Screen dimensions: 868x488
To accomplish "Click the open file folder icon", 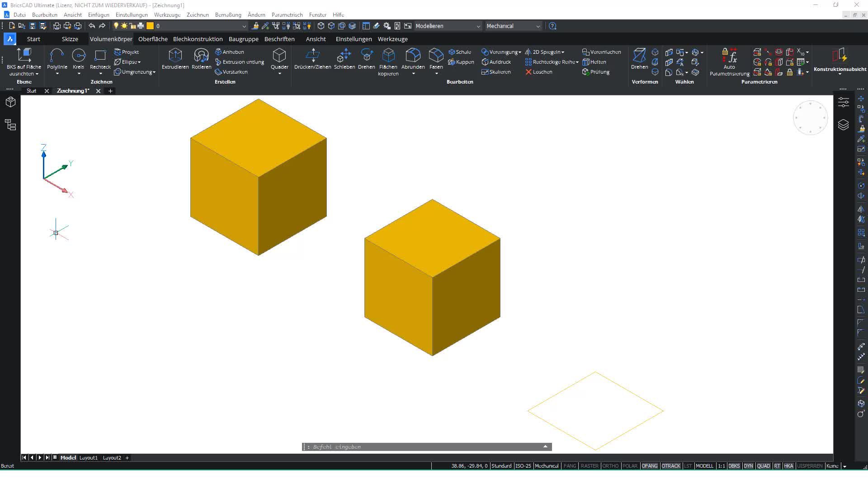I will [x=22, y=26].
